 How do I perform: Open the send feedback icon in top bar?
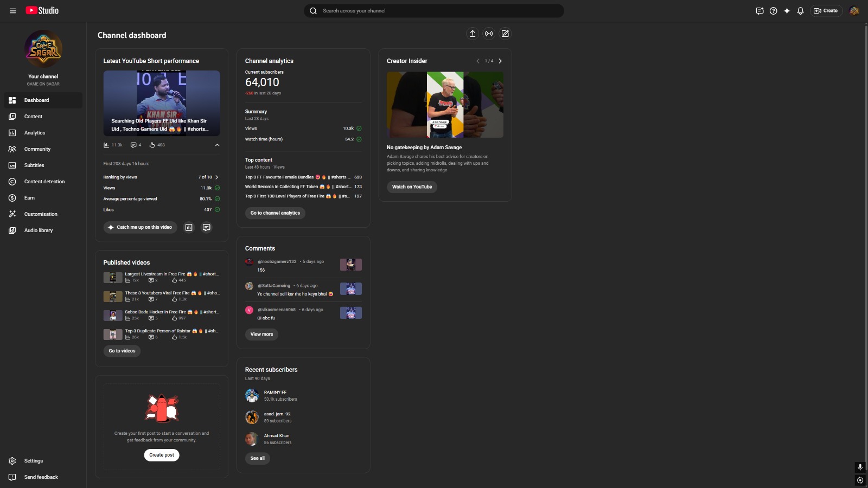point(759,11)
